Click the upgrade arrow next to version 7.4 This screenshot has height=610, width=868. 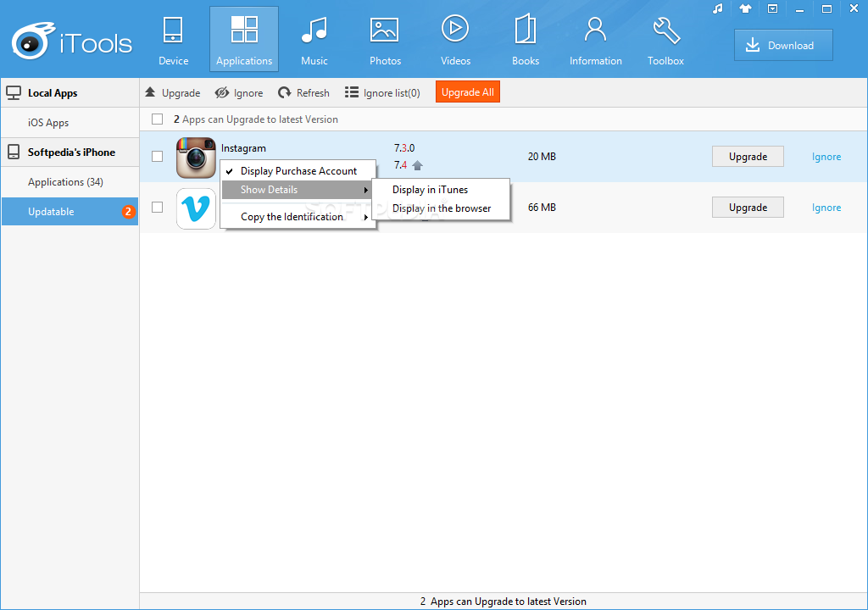[418, 165]
